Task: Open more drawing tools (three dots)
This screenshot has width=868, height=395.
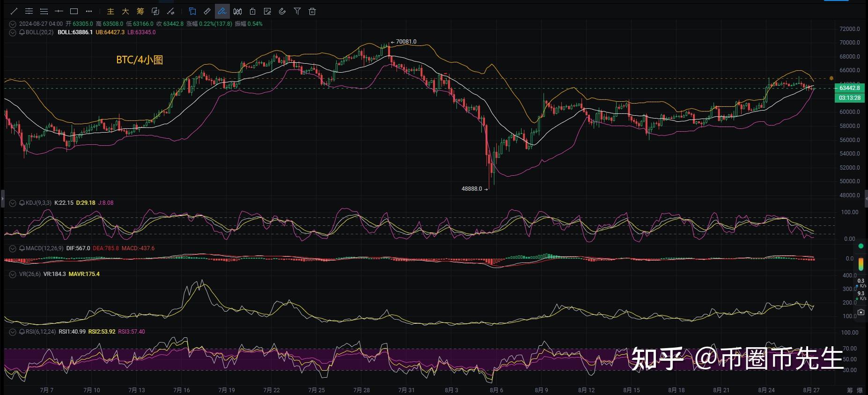Action: coord(89,11)
